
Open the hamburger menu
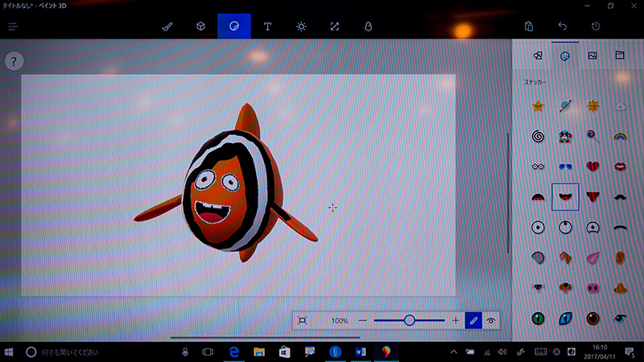point(13,27)
